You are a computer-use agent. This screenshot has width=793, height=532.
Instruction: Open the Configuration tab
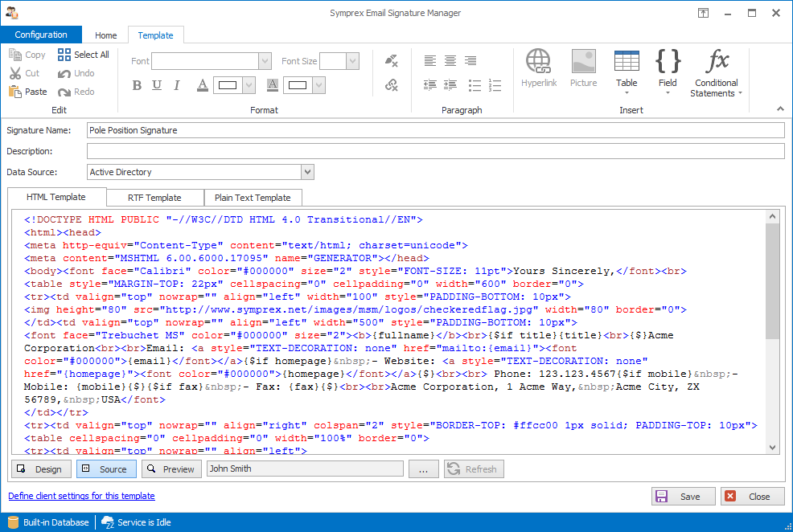pyautogui.click(x=41, y=35)
